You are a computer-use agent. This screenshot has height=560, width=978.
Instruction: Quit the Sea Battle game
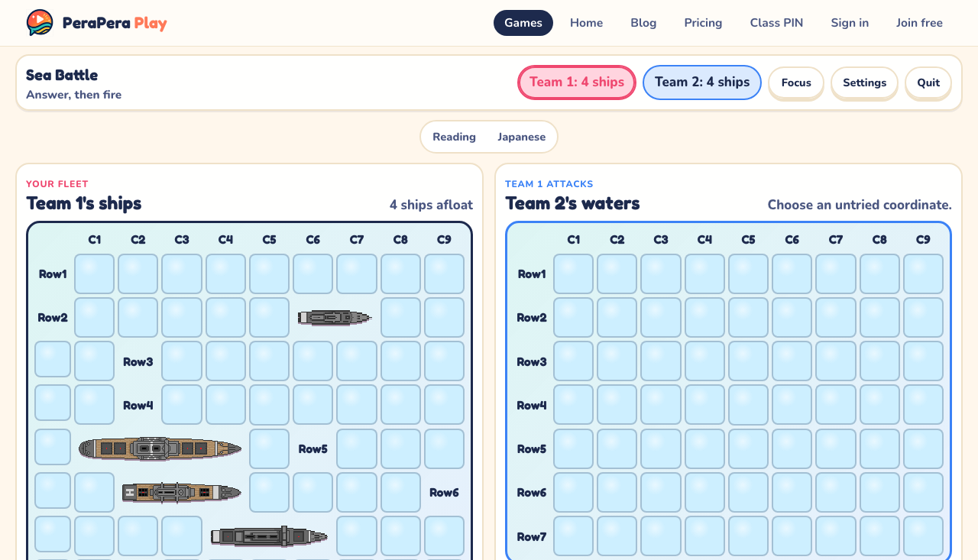click(928, 83)
